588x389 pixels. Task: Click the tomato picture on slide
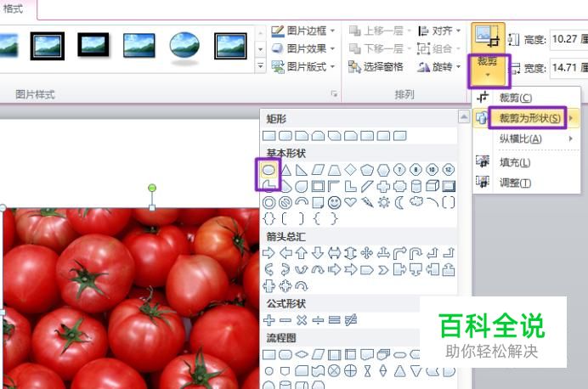129,298
